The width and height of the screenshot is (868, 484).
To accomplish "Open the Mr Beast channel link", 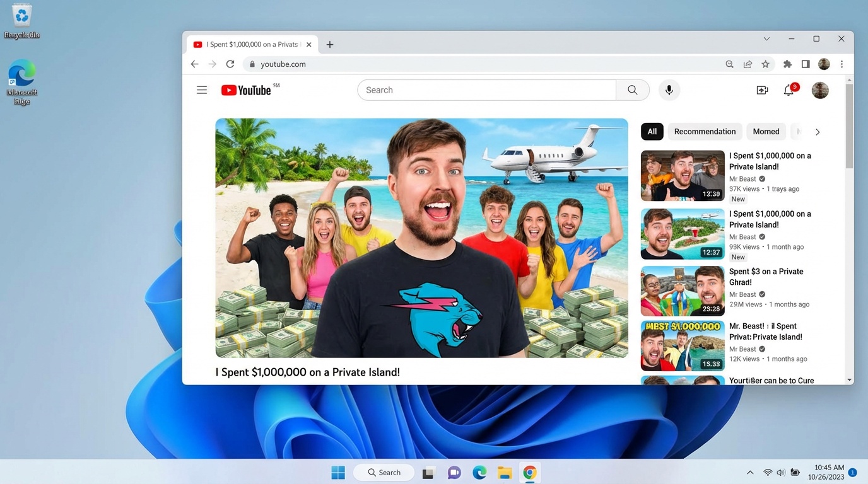I will pos(742,178).
